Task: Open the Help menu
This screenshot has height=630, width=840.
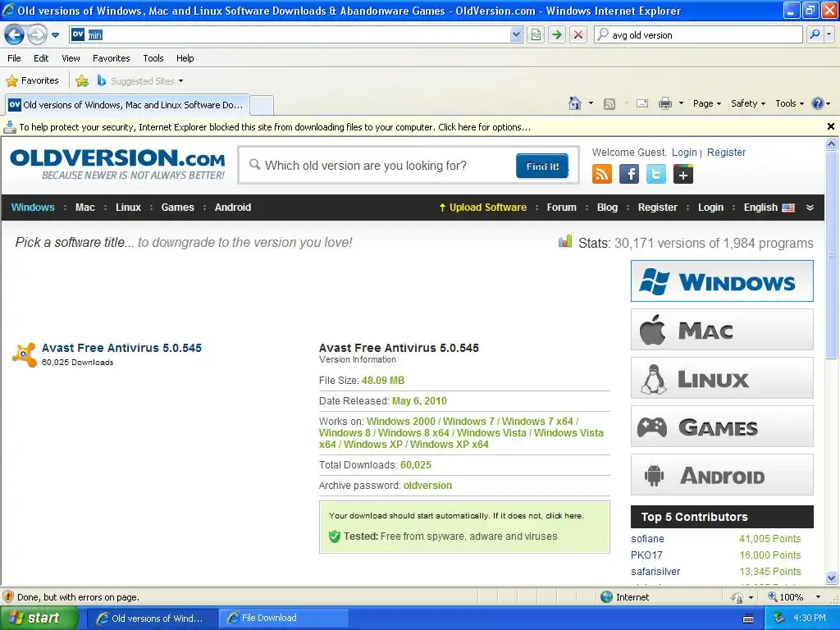Action: coord(185,58)
